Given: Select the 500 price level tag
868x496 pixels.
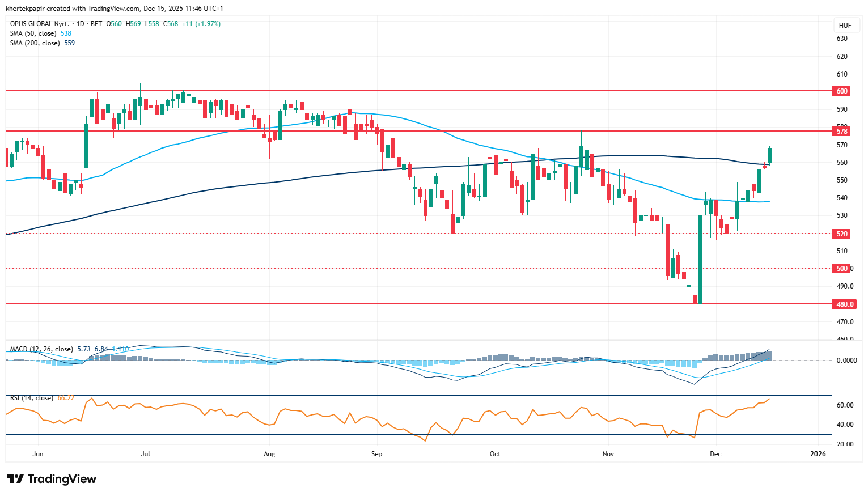Looking at the screenshot, I should point(842,269).
